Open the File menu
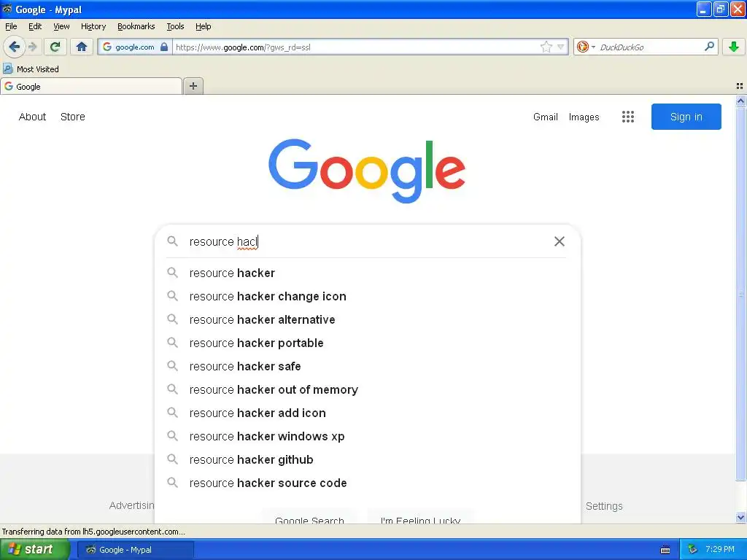 tap(11, 26)
